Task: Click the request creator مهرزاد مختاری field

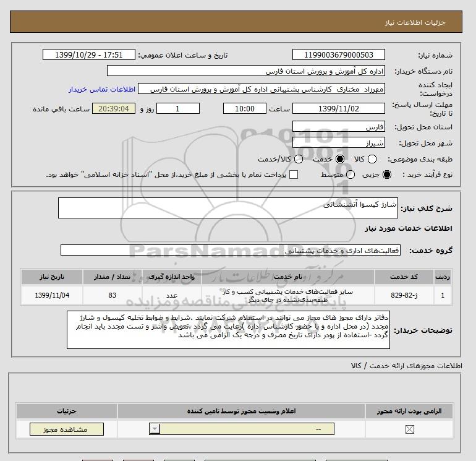Action: (261, 89)
